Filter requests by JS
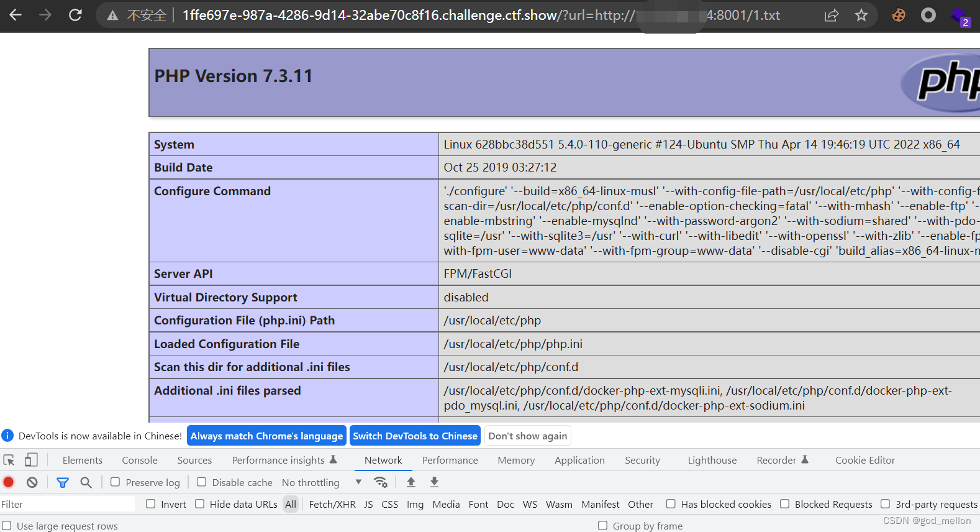980x532 pixels. click(368, 504)
